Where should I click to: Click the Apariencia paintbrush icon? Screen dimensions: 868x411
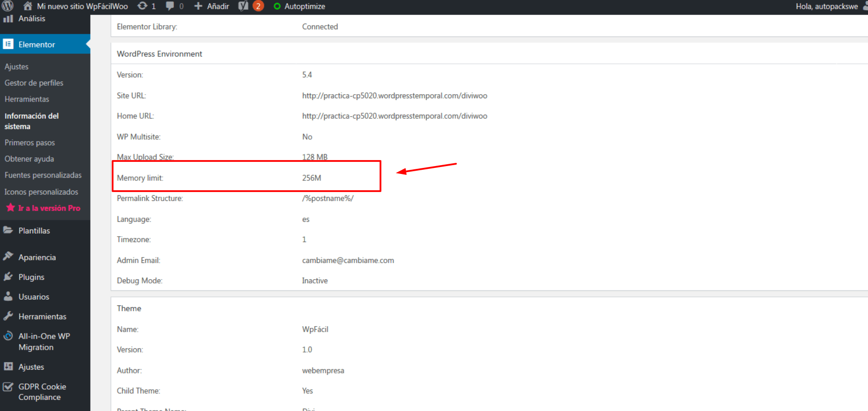8,257
